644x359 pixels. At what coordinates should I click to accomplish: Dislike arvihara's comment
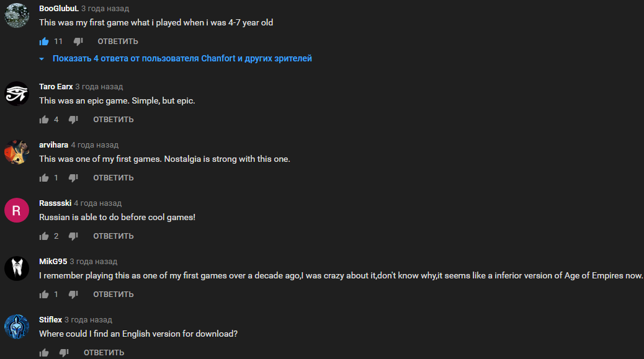point(73,178)
